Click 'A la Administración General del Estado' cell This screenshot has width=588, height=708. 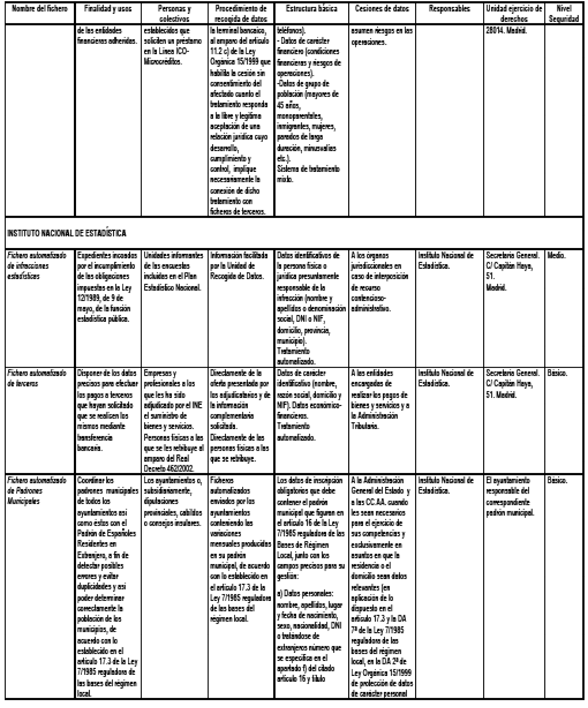[x=382, y=586]
